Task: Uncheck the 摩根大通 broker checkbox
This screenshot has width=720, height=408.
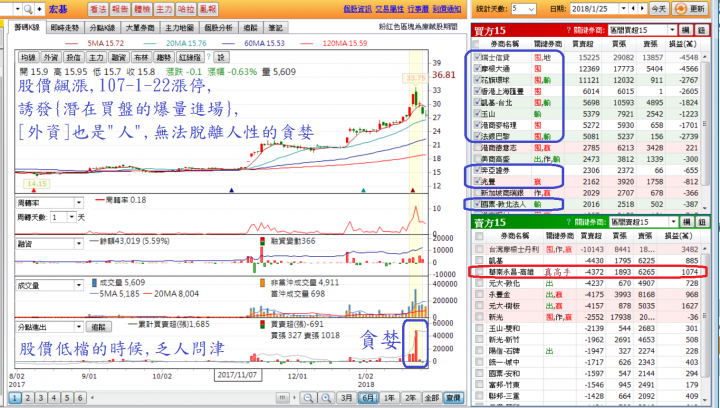Action: [x=477, y=68]
